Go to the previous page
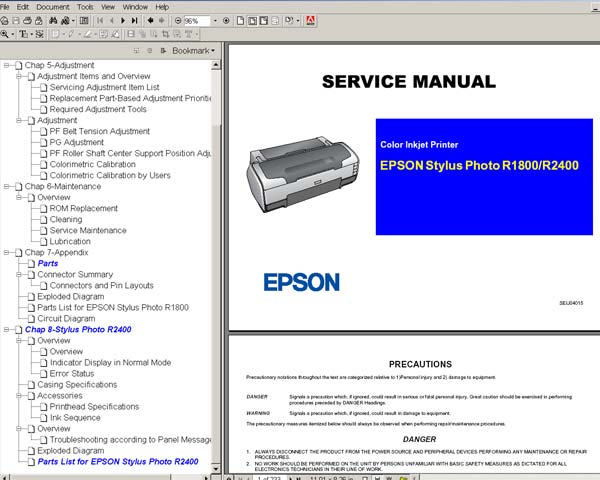This screenshot has height=480, width=600. click(112, 21)
